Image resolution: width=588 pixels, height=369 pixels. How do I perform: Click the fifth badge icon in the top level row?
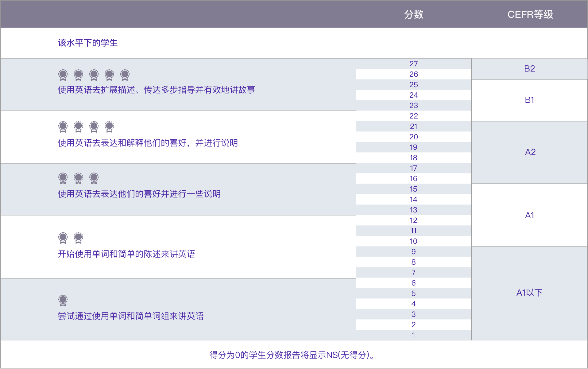(125, 75)
